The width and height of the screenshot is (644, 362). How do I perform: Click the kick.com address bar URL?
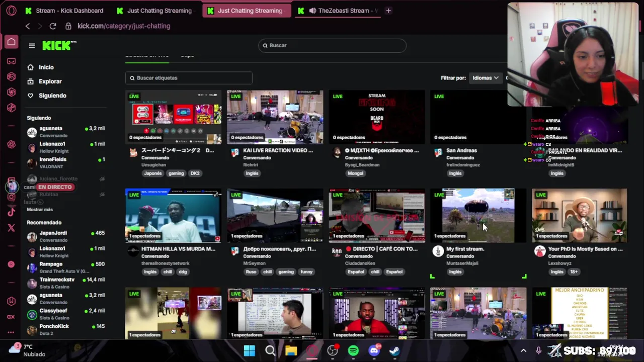124,26
